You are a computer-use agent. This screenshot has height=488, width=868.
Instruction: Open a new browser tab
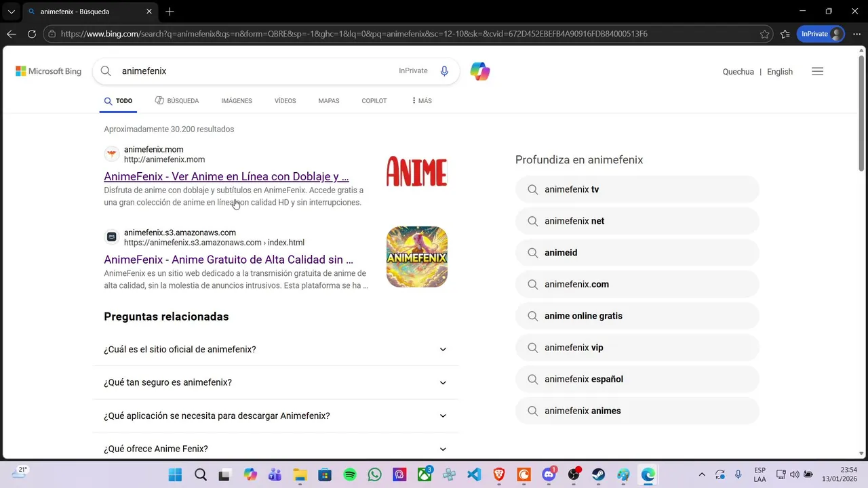pos(170,12)
